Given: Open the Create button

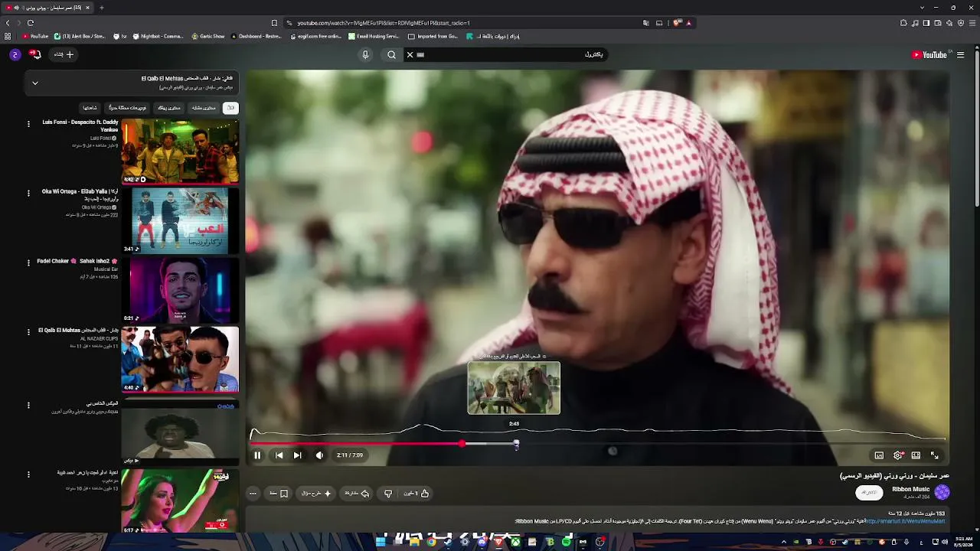Looking at the screenshot, I should [x=64, y=54].
